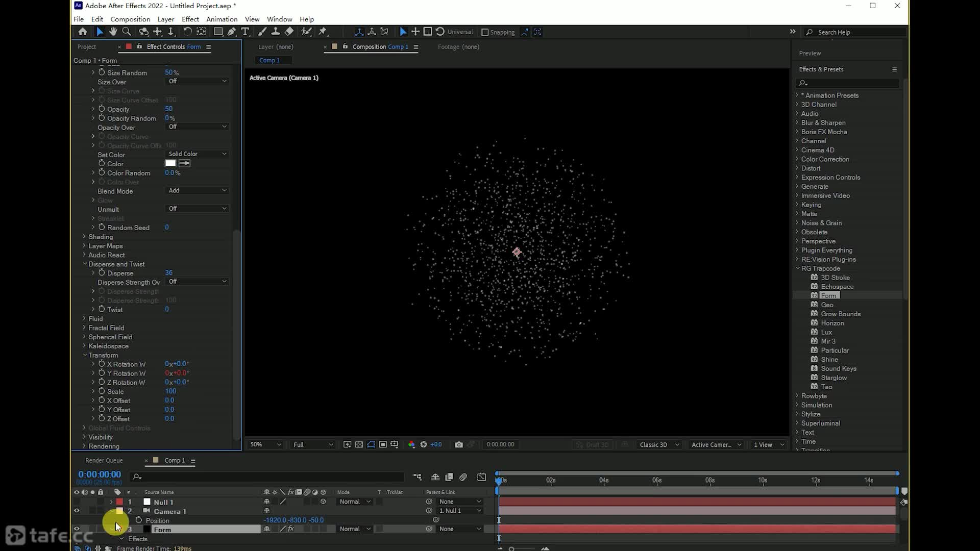Expand the Shading section
Image resolution: width=980 pixels, height=551 pixels.
coord(84,237)
